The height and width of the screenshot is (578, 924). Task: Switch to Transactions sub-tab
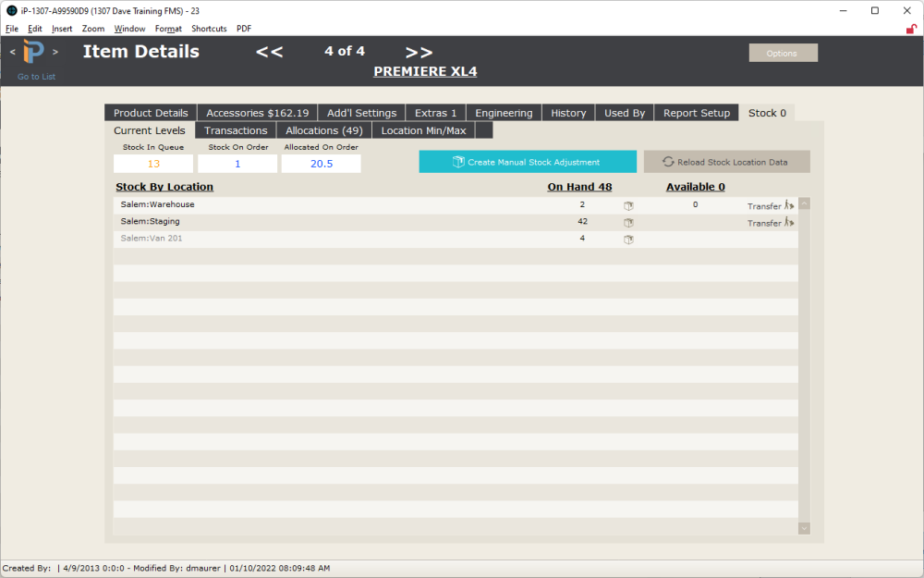[x=236, y=130]
